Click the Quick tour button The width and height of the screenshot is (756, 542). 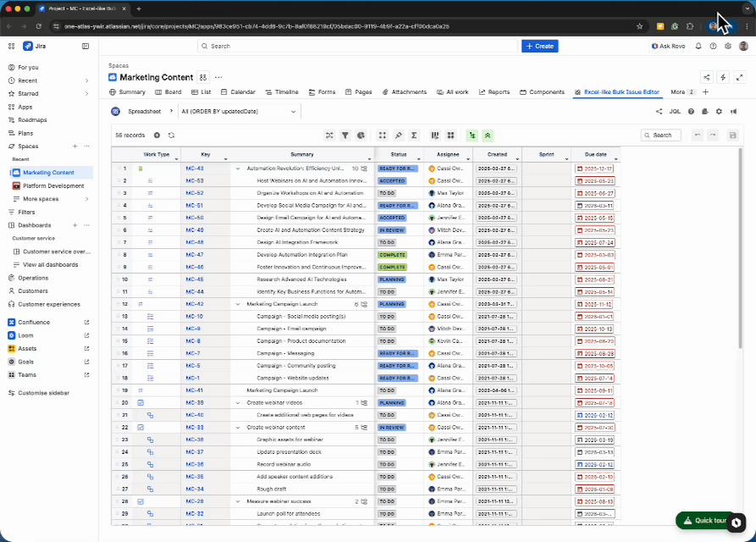coord(705,520)
